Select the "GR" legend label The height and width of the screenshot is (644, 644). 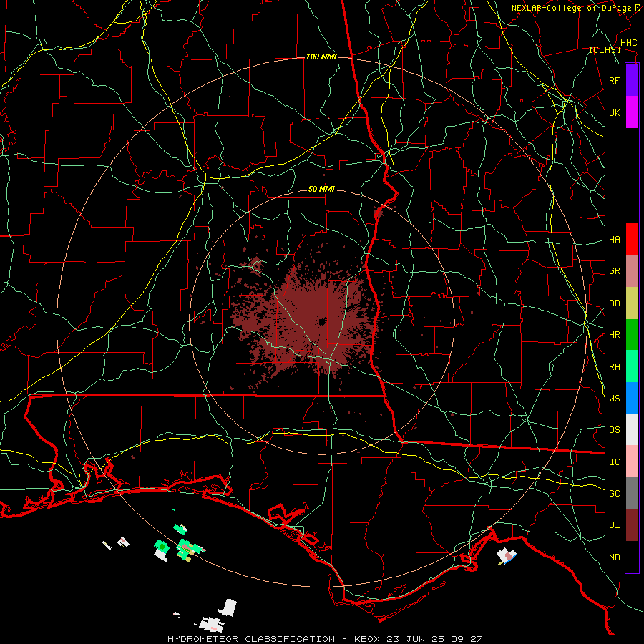(x=614, y=271)
